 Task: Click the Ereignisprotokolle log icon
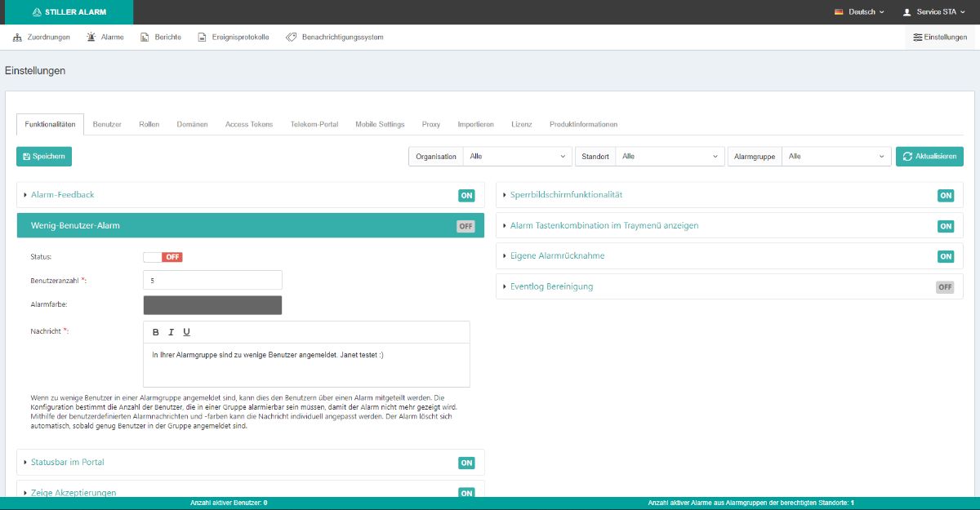tap(203, 38)
